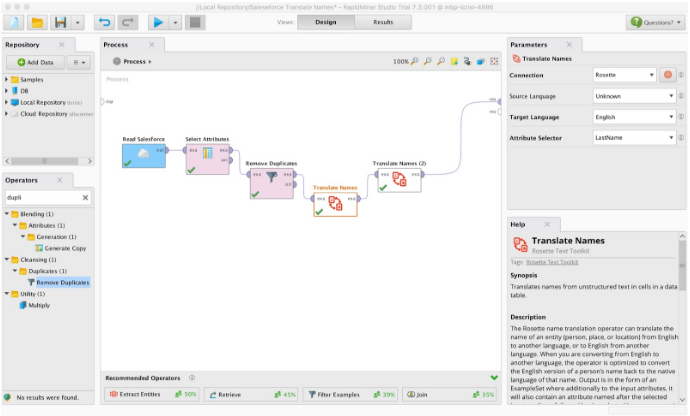The height and width of the screenshot is (416, 690).
Task: Redo the last undone action
Action: click(x=128, y=22)
